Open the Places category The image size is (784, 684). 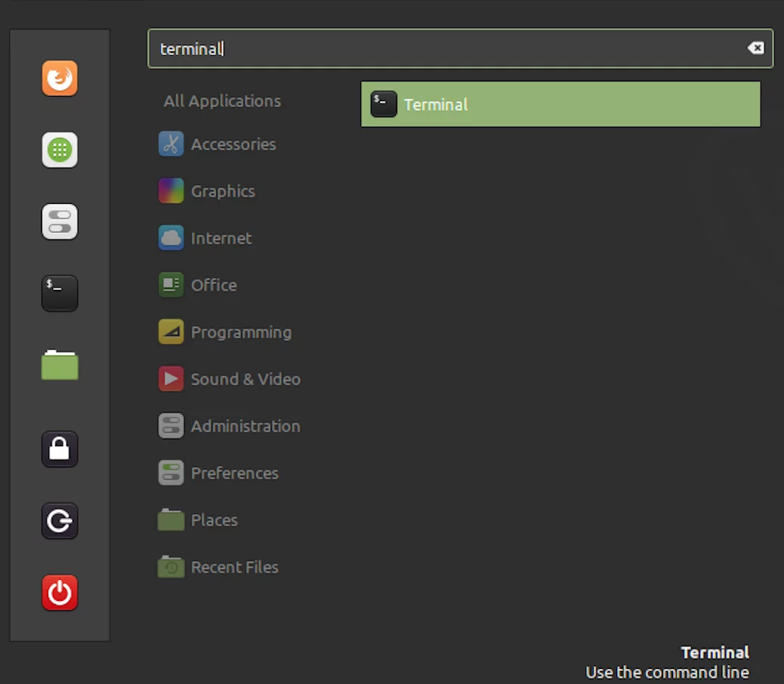pos(198,519)
